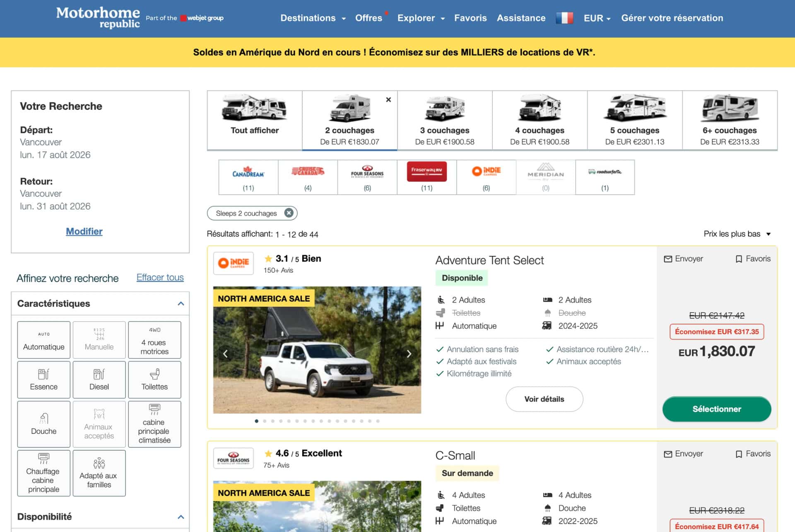Toggle the Diesel fuel filter

99,380
